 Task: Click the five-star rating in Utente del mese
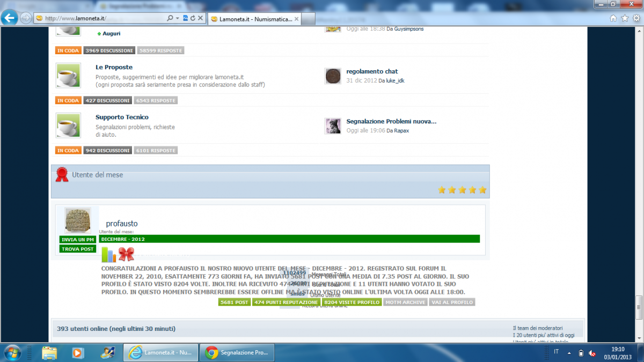coord(462,190)
